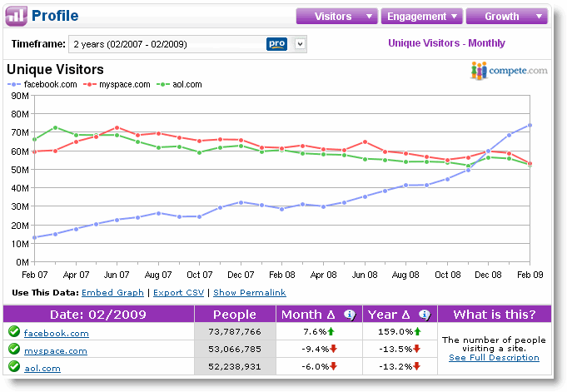Click green up arrow beside 7.6%
Viewport: 567px width, 392px height.
tap(331, 331)
